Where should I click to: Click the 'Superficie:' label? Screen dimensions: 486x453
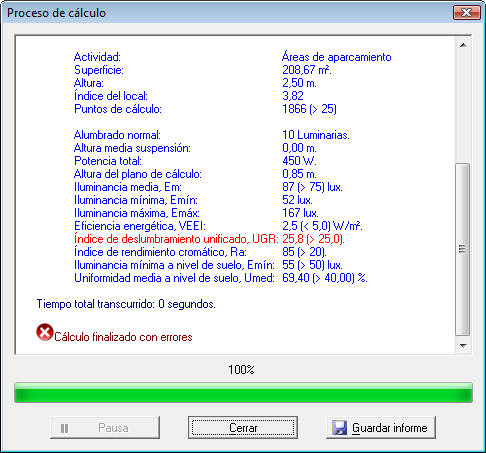99,70
